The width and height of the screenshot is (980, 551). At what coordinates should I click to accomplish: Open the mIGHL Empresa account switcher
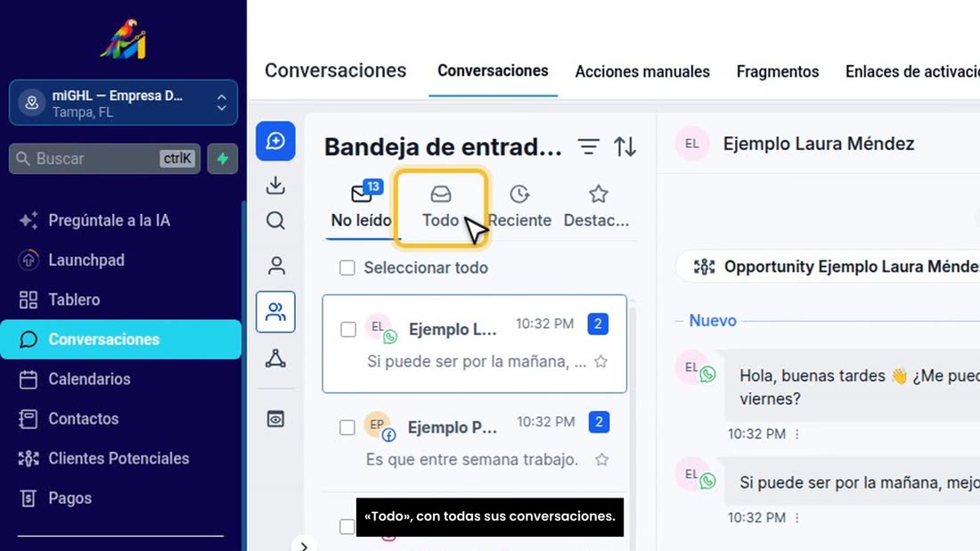[x=123, y=103]
